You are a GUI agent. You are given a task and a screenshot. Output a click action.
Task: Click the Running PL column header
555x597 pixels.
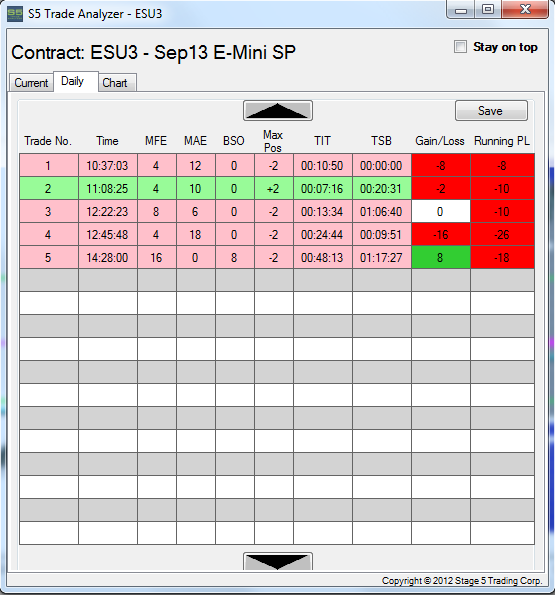[502, 141]
